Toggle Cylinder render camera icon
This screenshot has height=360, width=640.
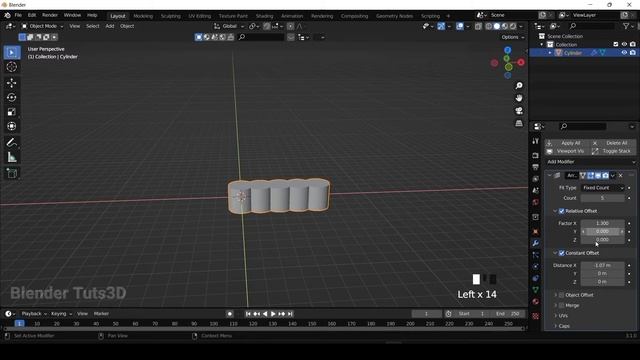click(x=633, y=53)
